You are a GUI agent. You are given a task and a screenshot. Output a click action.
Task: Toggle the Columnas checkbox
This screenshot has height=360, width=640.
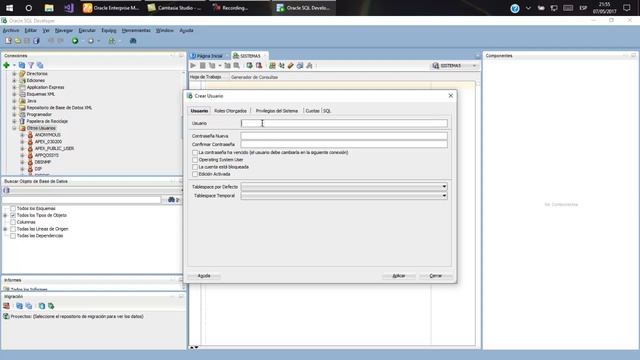pyautogui.click(x=13, y=222)
